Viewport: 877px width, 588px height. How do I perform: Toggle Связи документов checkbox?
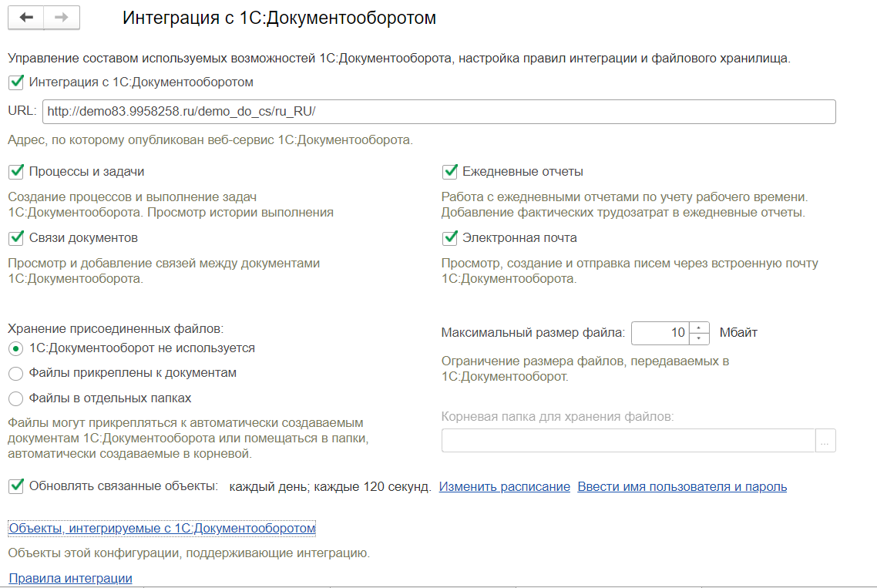pos(16,238)
